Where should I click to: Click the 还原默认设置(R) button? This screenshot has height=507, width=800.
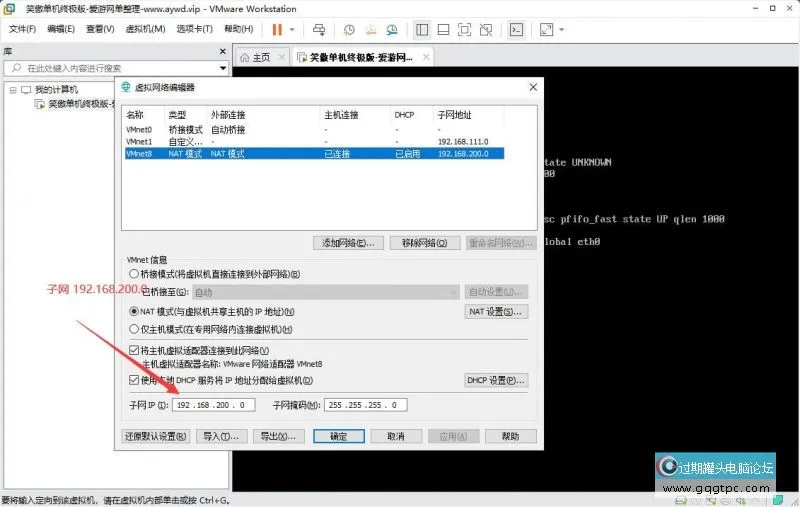coord(156,437)
